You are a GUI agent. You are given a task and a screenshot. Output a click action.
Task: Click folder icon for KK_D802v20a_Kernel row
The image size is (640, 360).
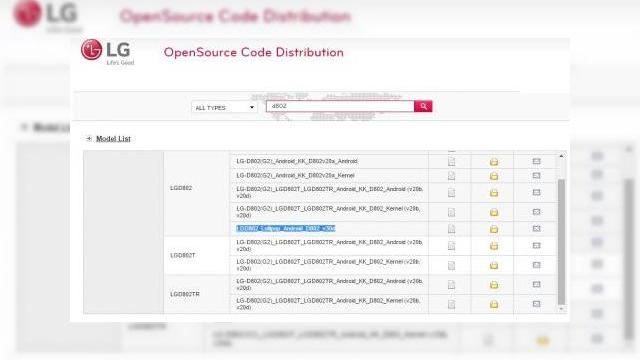click(494, 176)
